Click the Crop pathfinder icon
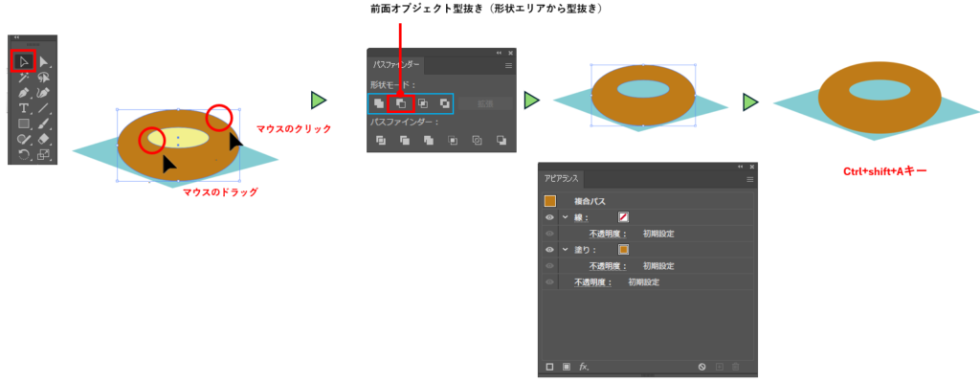The height and width of the screenshot is (382, 980). pyautogui.click(x=453, y=140)
